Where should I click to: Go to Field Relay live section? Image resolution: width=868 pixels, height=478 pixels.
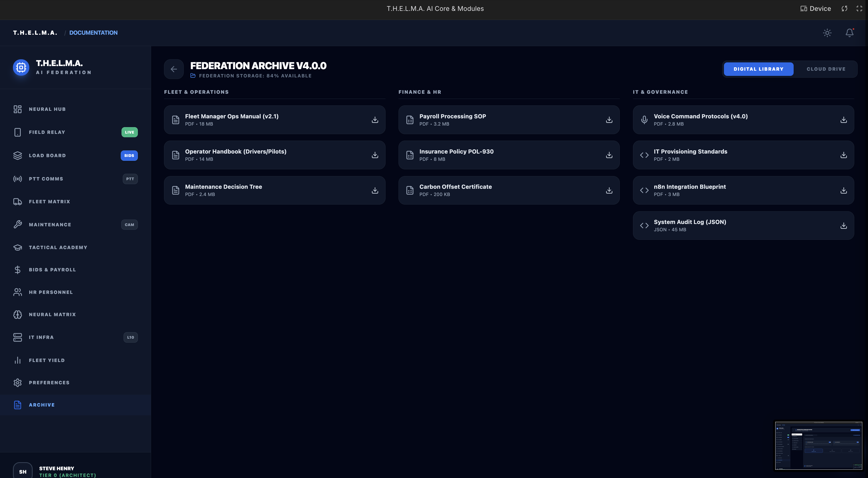[x=47, y=132]
